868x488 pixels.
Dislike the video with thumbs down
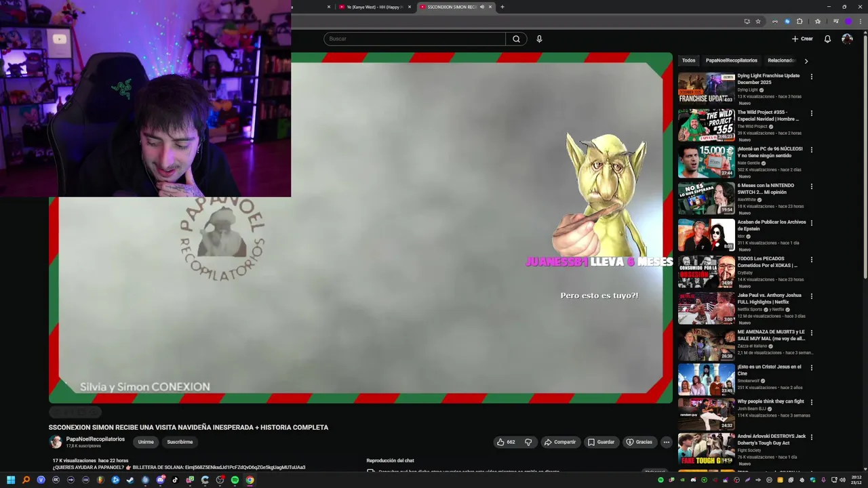(528, 442)
